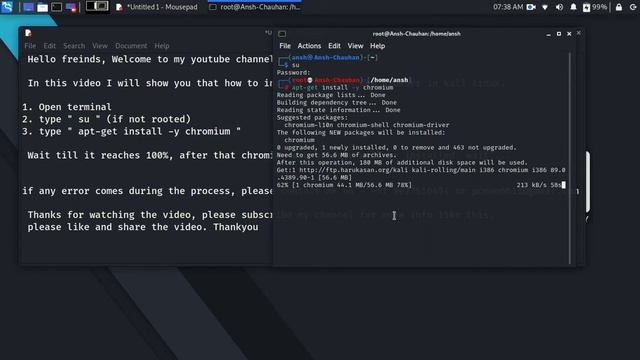Click 'if any error comes' line in Mousepad
The height and width of the screenshot is (360, 640).
coord(147,191)
